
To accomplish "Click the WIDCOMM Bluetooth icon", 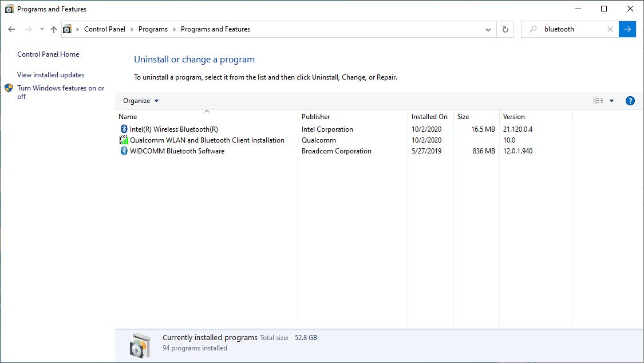I will pyautogui.click(x=124, y=151).
